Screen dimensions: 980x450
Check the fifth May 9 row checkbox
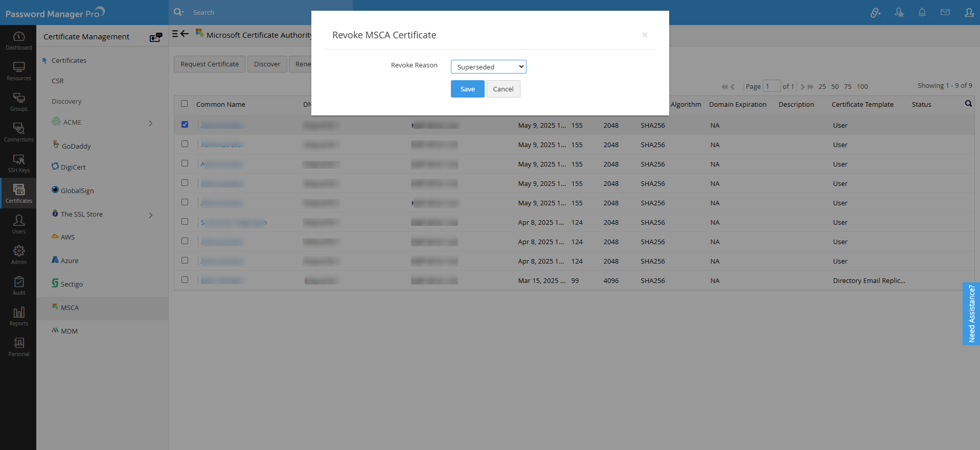tap(185, 202)
